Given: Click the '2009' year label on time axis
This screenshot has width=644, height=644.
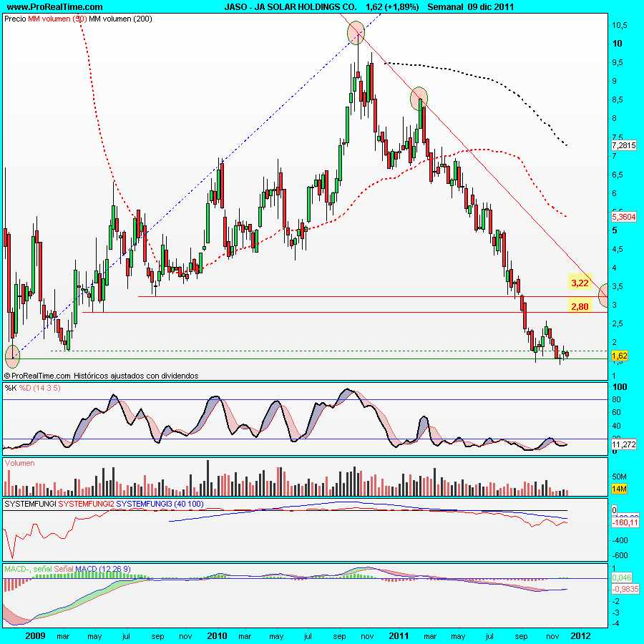Looking at the screenshot, I should [x=35, y=636].
